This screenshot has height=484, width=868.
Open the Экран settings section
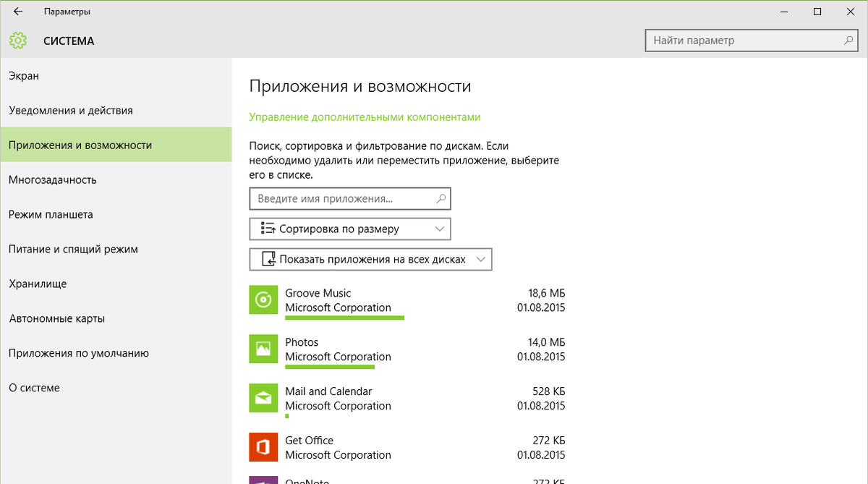(116, 75)
